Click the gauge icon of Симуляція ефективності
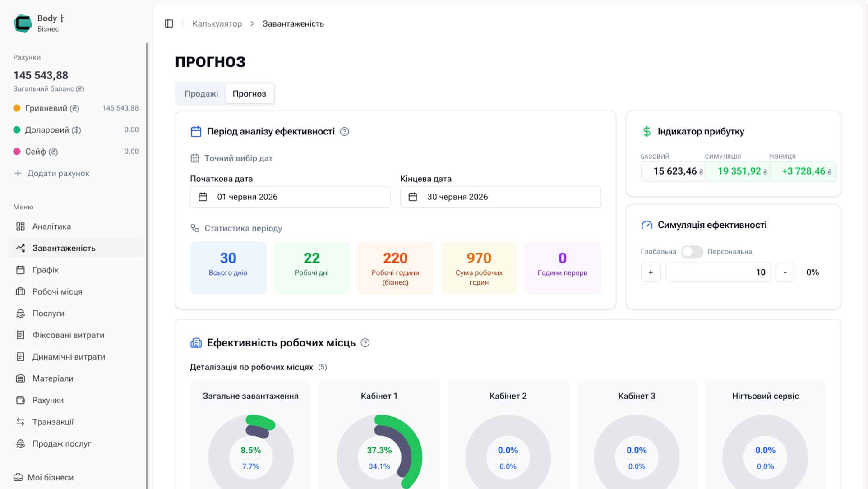Viewport: 868px width, 489px height. (647, 225)
